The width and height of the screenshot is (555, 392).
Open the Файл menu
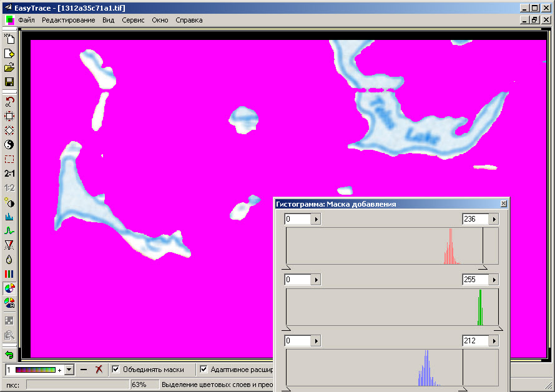coord(26,20)
